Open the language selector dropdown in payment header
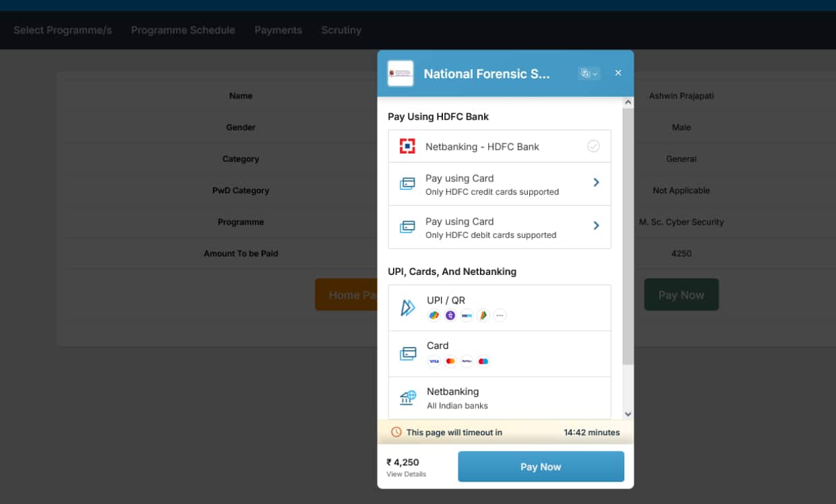Screen dimensions: 836x504 (589, 73)
